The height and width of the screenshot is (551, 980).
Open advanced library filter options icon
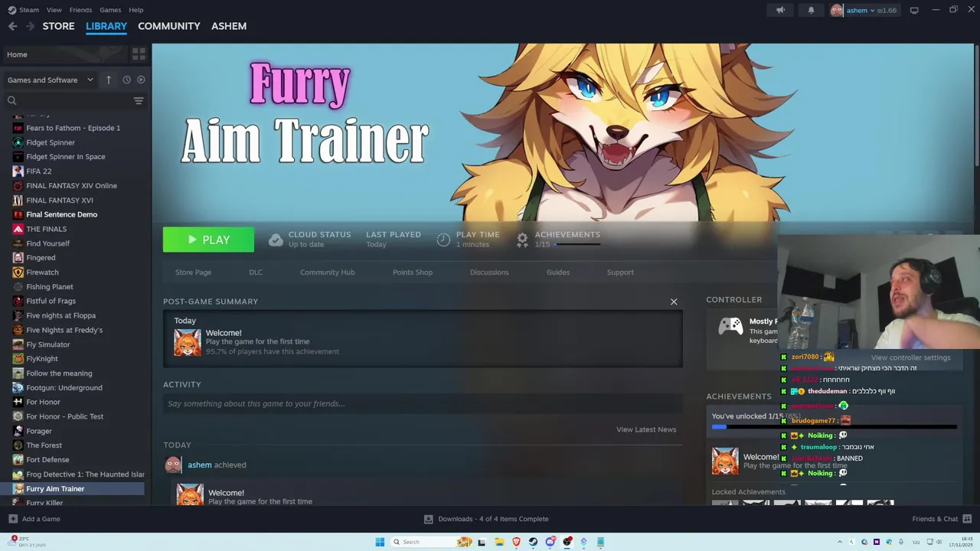139,100
